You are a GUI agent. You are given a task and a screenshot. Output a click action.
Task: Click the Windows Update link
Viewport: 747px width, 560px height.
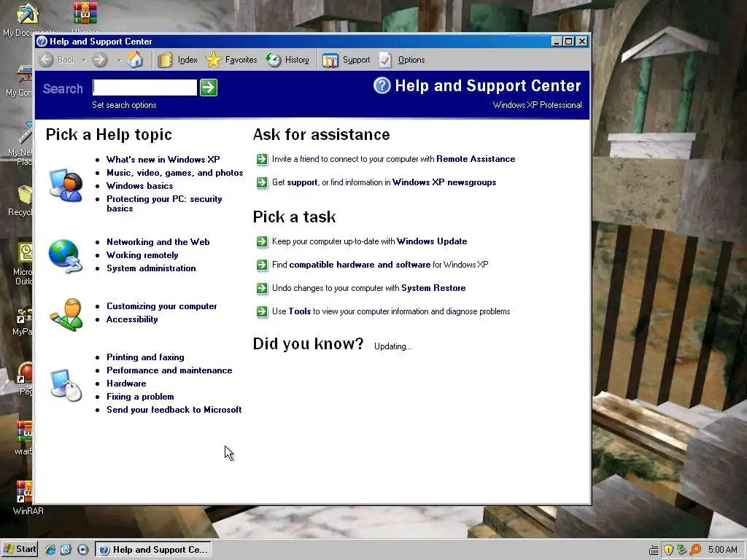tap(432, 241)
